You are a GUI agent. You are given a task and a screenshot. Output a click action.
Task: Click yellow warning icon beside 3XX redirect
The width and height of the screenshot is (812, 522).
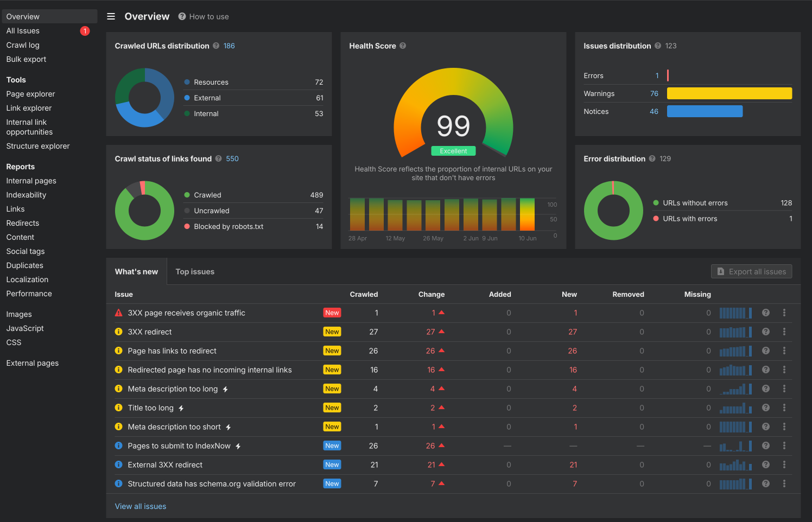118,332
